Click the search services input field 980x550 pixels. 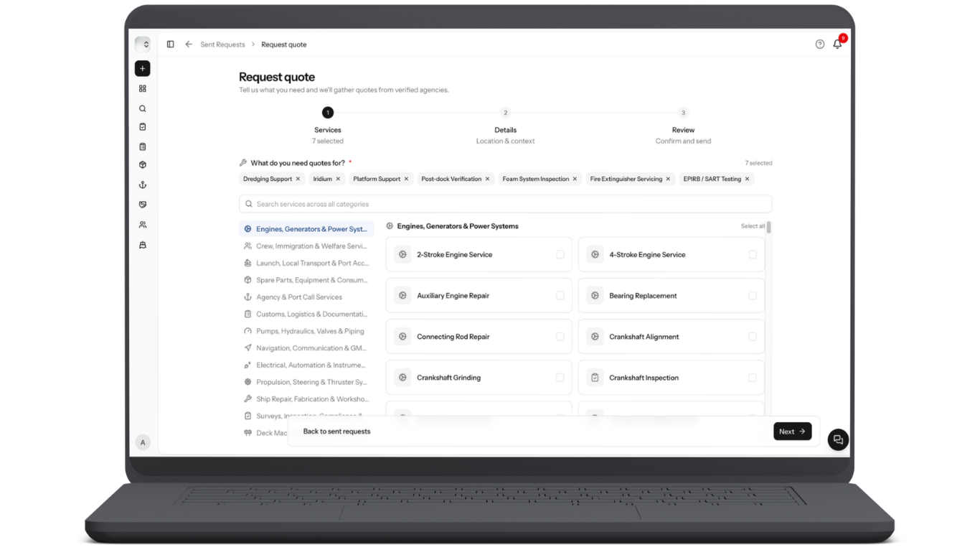pos(506,204)
